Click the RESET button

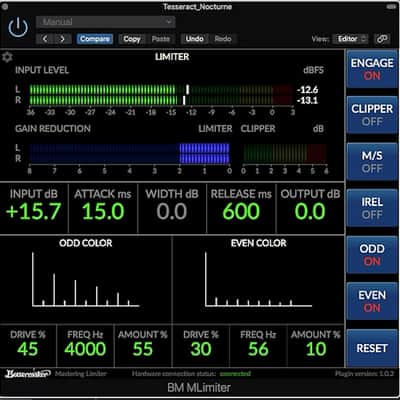(372, 348)
